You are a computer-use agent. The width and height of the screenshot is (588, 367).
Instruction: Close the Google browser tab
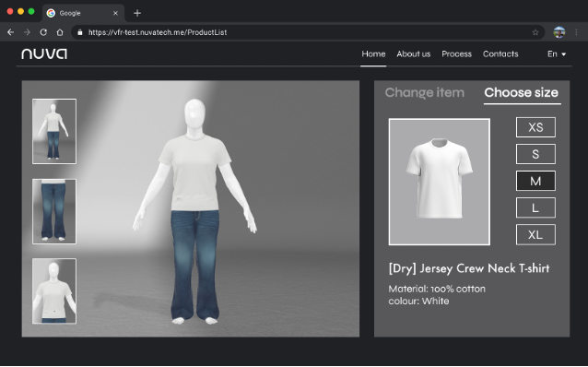[115, 13]
